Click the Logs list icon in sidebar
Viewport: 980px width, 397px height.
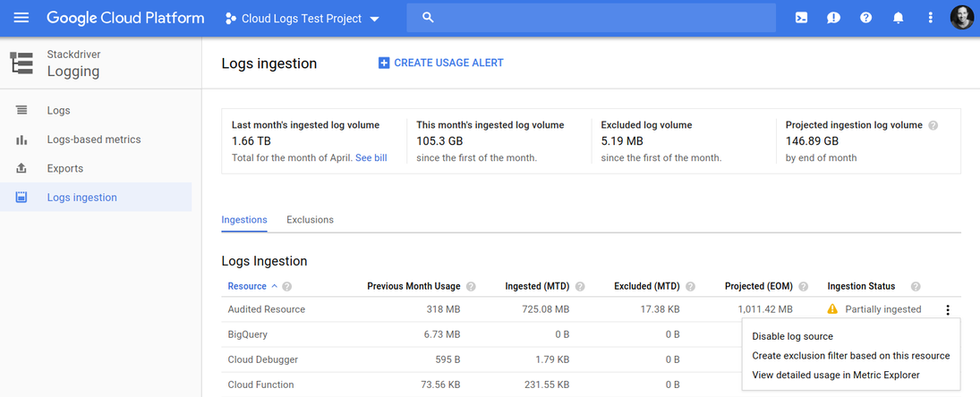click(x=21, y=111)
